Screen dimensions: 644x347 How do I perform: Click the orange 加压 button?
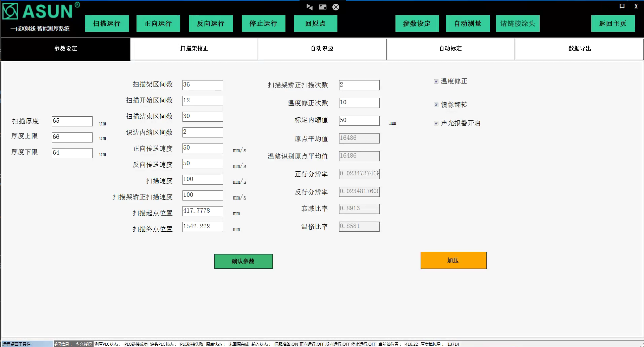[x=453, y=261]
